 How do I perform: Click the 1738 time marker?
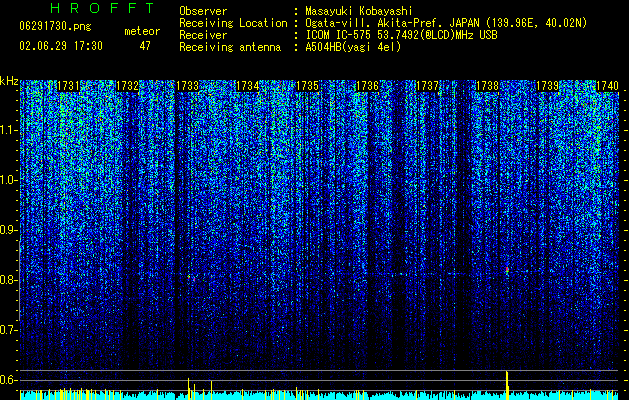coord(487,86)
